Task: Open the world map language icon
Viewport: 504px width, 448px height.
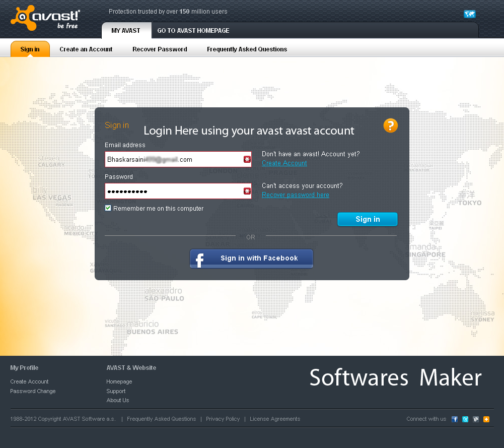Action: pyautogui.click(x=470, y=14)
